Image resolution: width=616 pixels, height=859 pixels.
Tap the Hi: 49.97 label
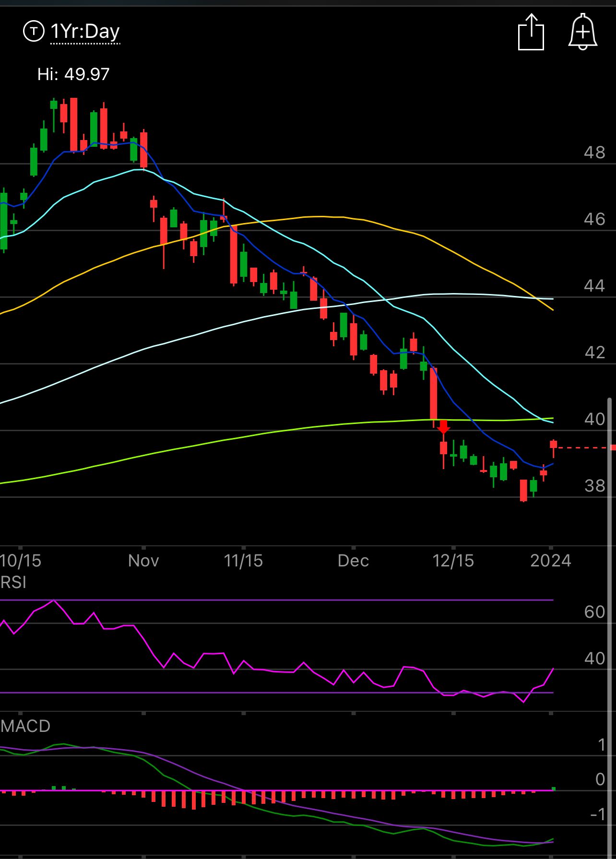point(73,74)
